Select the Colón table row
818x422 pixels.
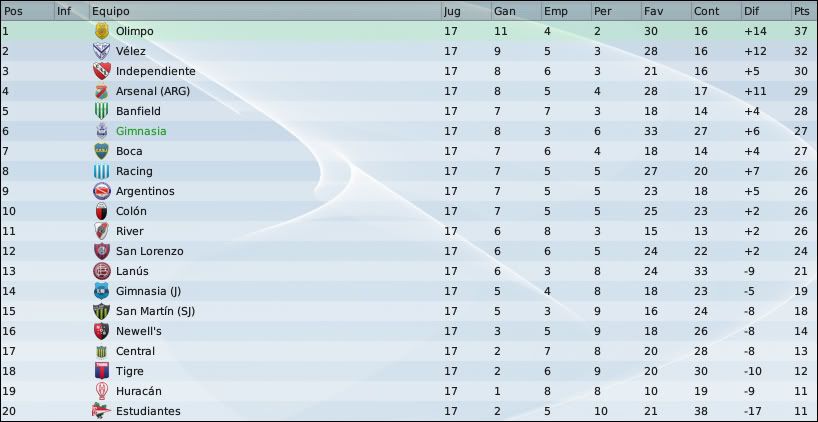[409, 211]
